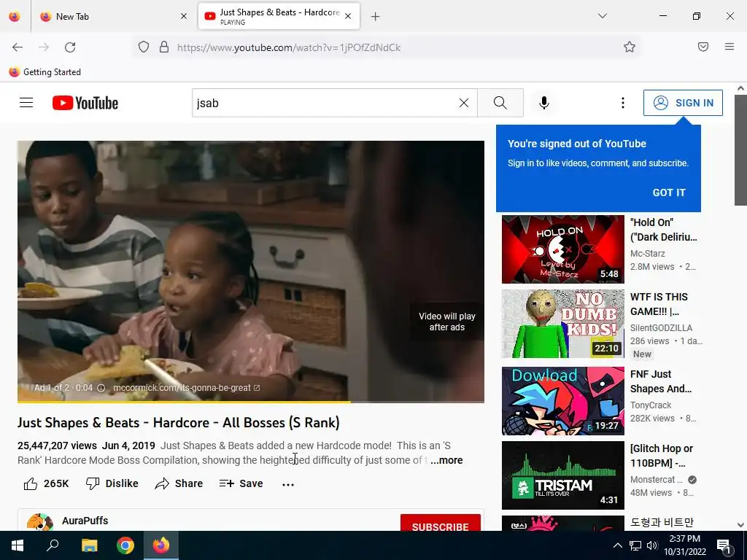Clear the search box with the X

pos(463,103)
